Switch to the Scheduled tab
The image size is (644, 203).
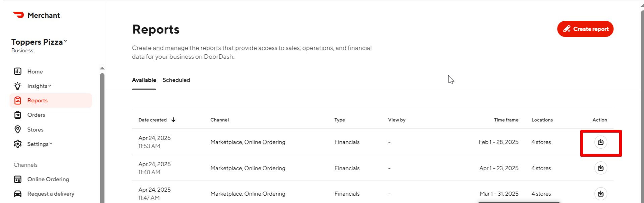(176, 80)
